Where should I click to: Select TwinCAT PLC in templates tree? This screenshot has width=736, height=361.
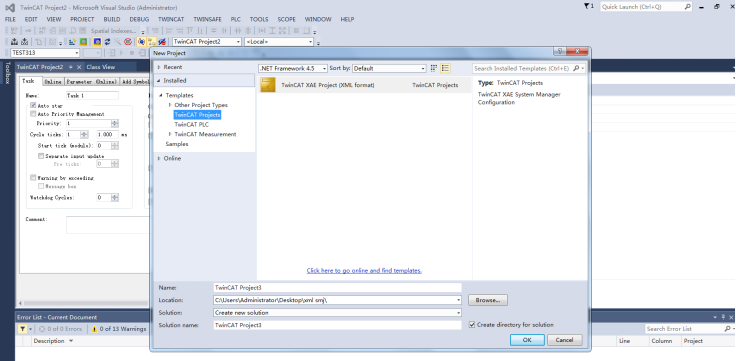coord(192,124)
